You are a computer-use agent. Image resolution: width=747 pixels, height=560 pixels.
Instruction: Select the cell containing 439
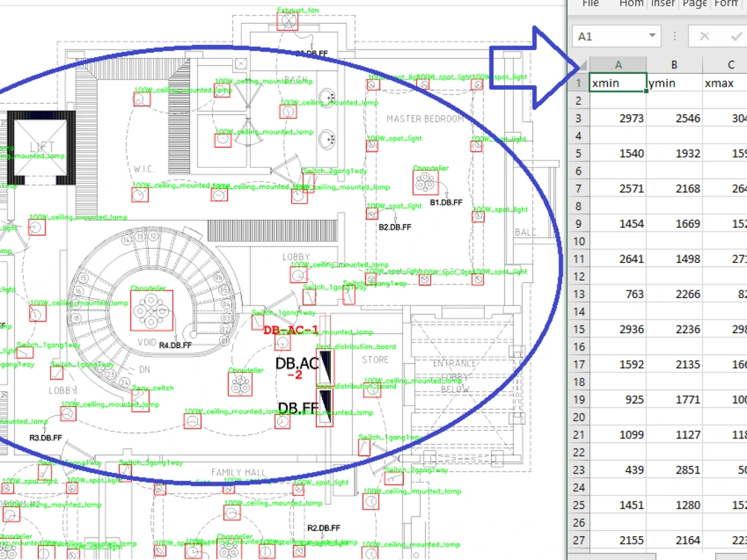pyautogui.click(x=618, y=470)
